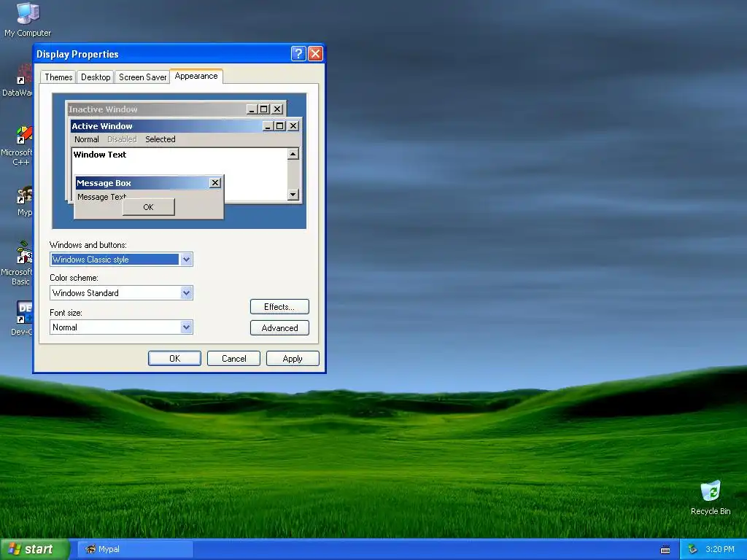Select the Microsoft C++ desktop shortcut

click(x=18, y=146)
